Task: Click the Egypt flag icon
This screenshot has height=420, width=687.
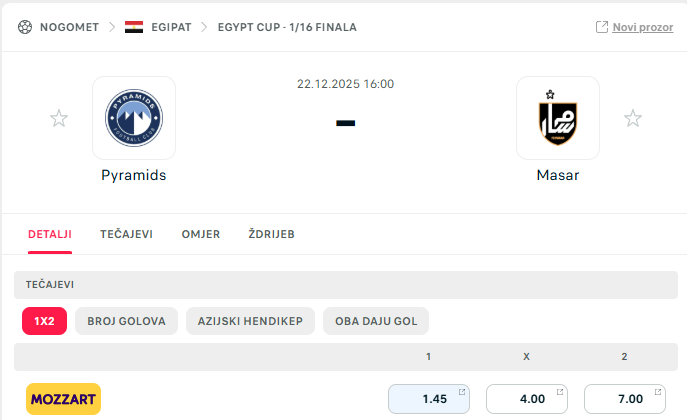Action: point(133,27)
